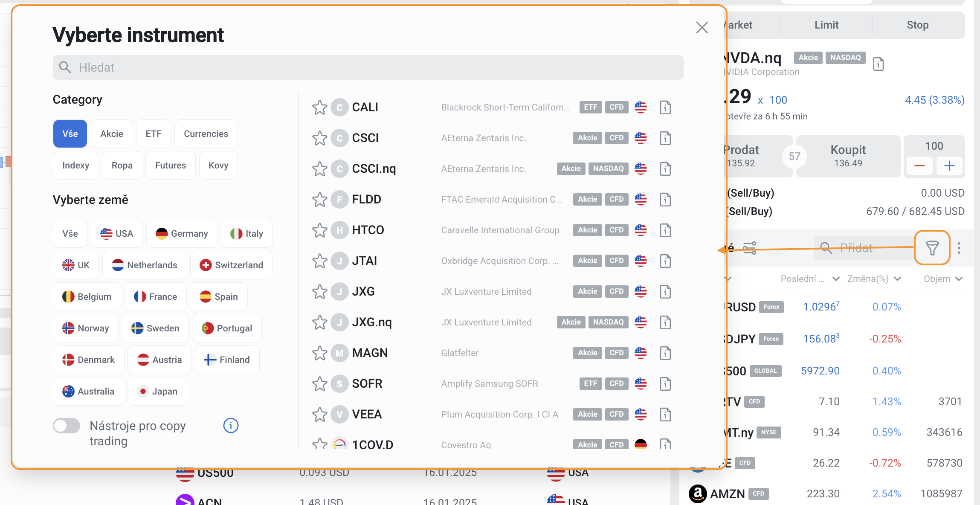This screenshot has width=980, height=505.
Task: Select the ETF category tab
Action: pyautogui.click(x=154, y=134)
